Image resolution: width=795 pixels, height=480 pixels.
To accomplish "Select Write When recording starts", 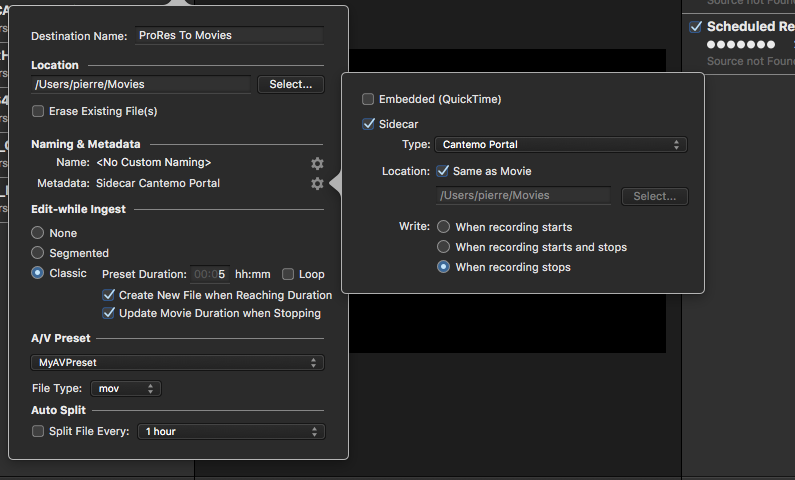I will click(444, 227).
